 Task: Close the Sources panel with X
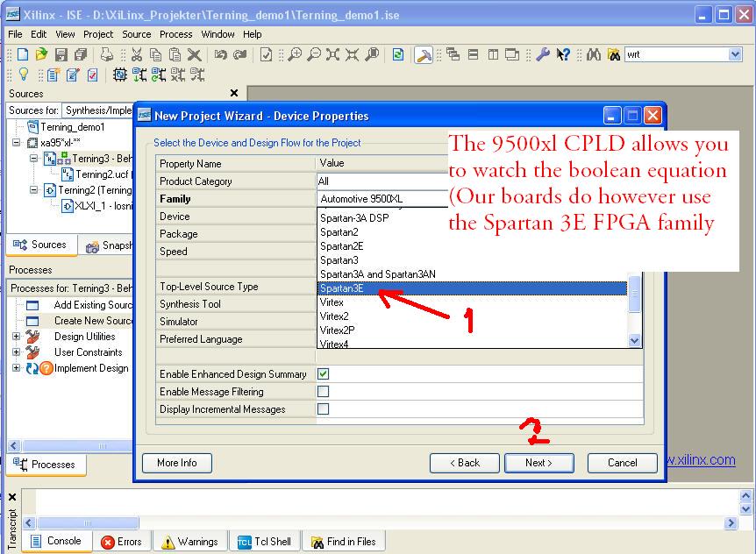click(x=234, y=93)
